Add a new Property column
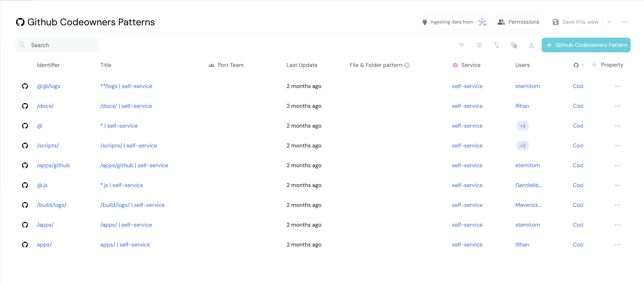This screenshot has width=644, height=283. tap(607, 65)
